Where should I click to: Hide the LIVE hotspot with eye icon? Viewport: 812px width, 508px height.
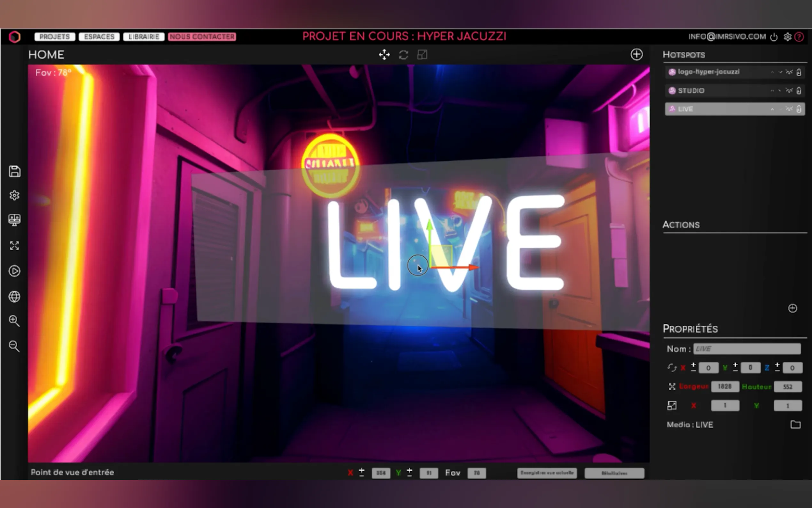coord(789,109)
